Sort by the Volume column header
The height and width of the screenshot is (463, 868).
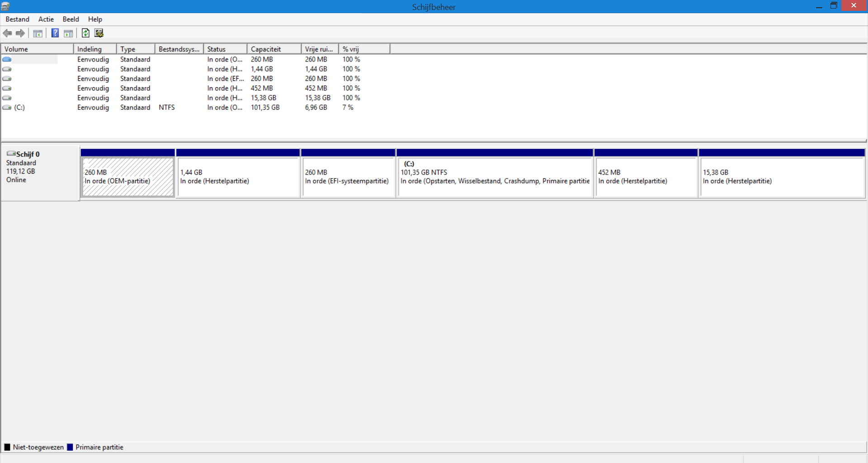click(38, 49)
